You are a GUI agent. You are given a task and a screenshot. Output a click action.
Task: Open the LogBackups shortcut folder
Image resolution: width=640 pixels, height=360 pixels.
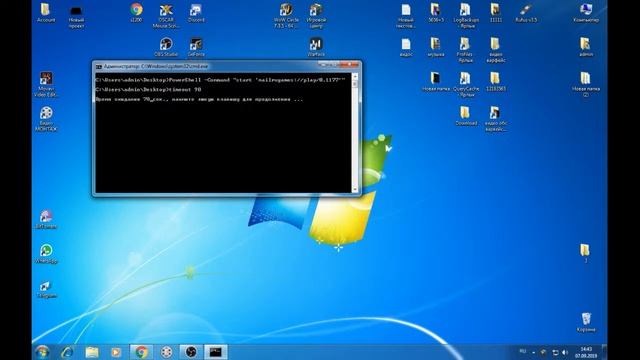pos(466,16)
